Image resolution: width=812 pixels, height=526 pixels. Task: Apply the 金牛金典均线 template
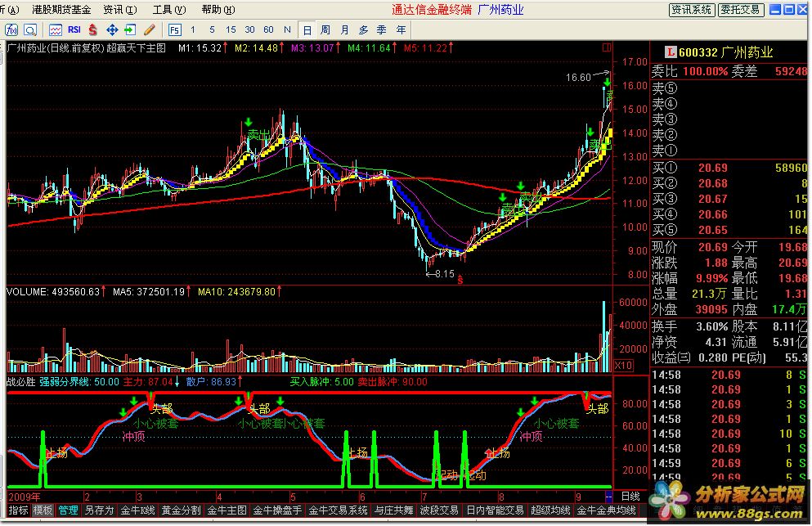[x=606, y=510]
